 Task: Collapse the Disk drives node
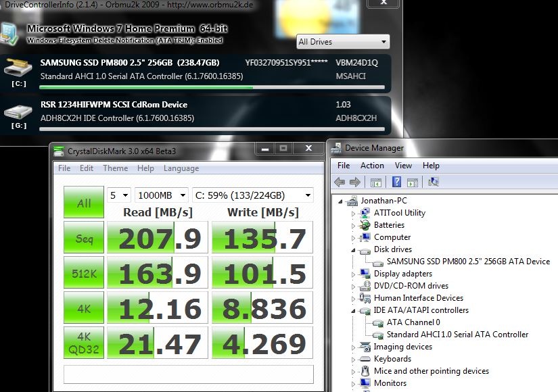pos(353,250)
